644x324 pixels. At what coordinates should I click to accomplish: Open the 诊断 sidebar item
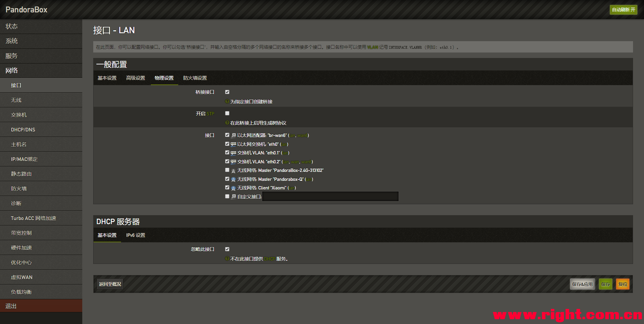tap(41, 204)
